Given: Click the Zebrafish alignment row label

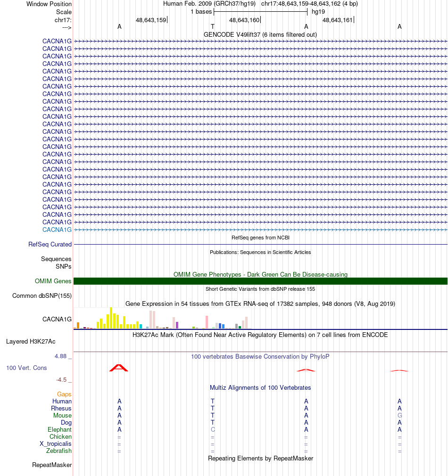Looking at the screenshot, I should coord(59,451).
